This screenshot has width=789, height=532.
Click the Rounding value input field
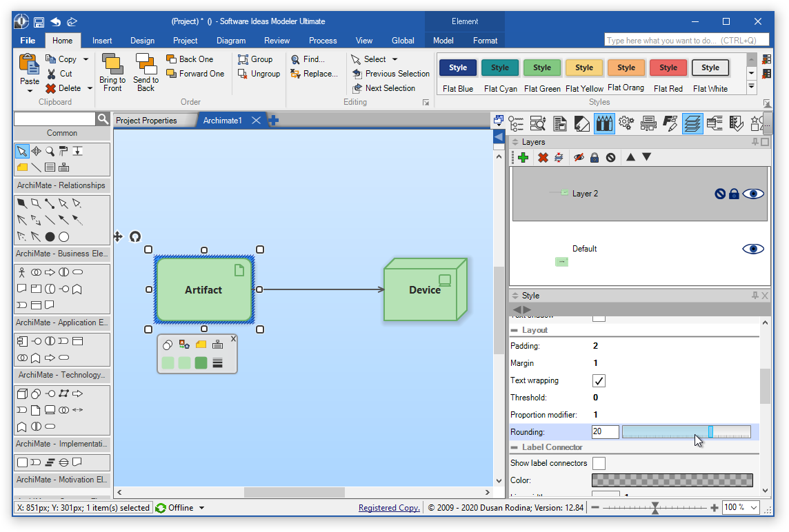point(606,432)
